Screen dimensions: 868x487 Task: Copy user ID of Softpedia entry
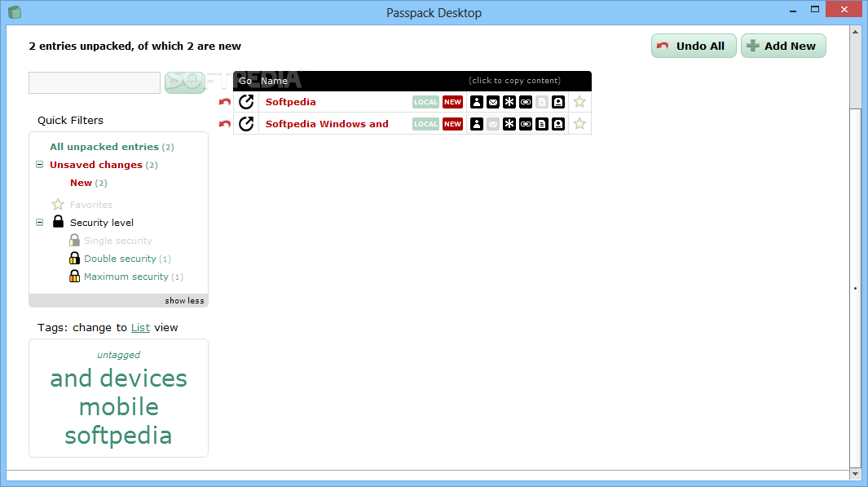click(477, 102)
